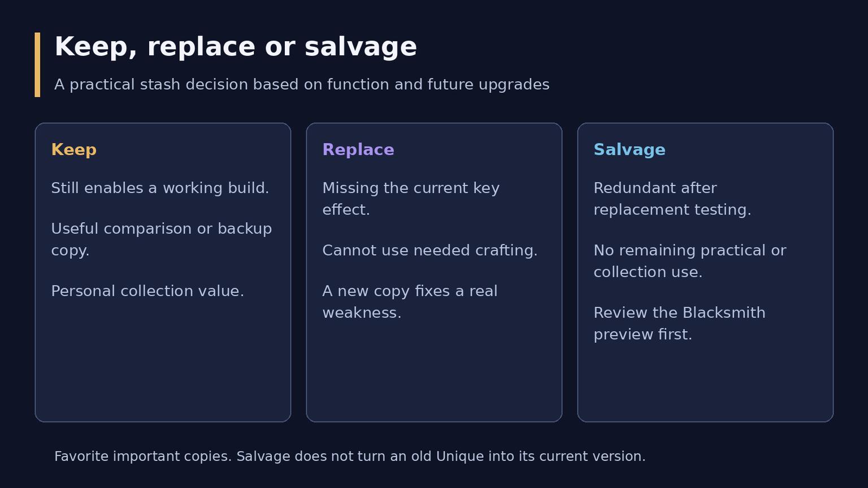Screen dimensions: 868x488
Task: Click 'No remaining practical or collection use.'
Action: coord(689,261)
